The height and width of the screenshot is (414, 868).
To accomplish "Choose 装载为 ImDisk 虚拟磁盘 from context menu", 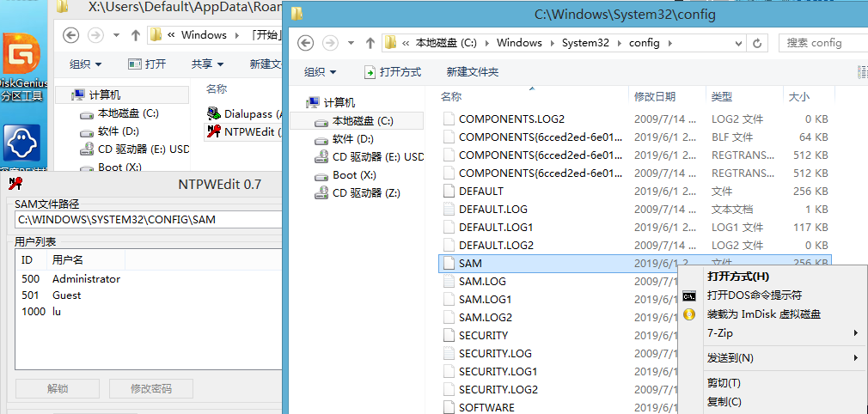I will pos(773,314).
